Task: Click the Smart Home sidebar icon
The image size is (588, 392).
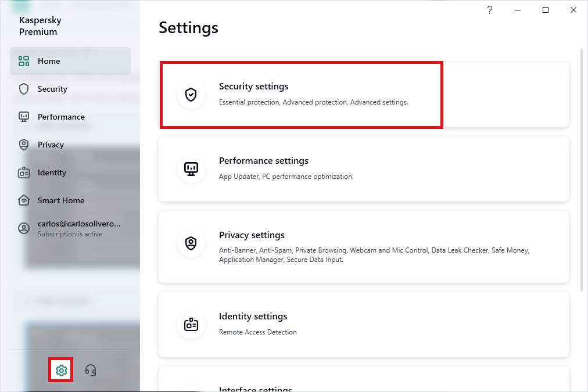Action: pyautogui.click(x=24, y=200)
